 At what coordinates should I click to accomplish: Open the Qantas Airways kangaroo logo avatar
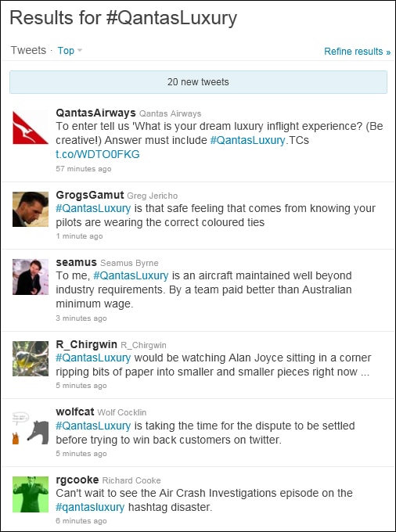pyautogui.click(x=31, y=128)
